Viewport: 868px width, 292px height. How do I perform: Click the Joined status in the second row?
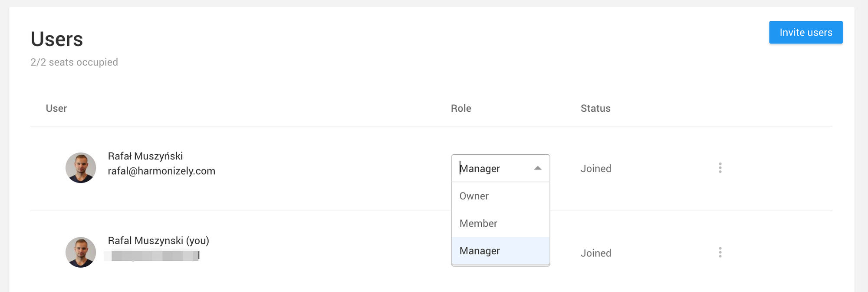pyautogui.click(x=596, y=253)
